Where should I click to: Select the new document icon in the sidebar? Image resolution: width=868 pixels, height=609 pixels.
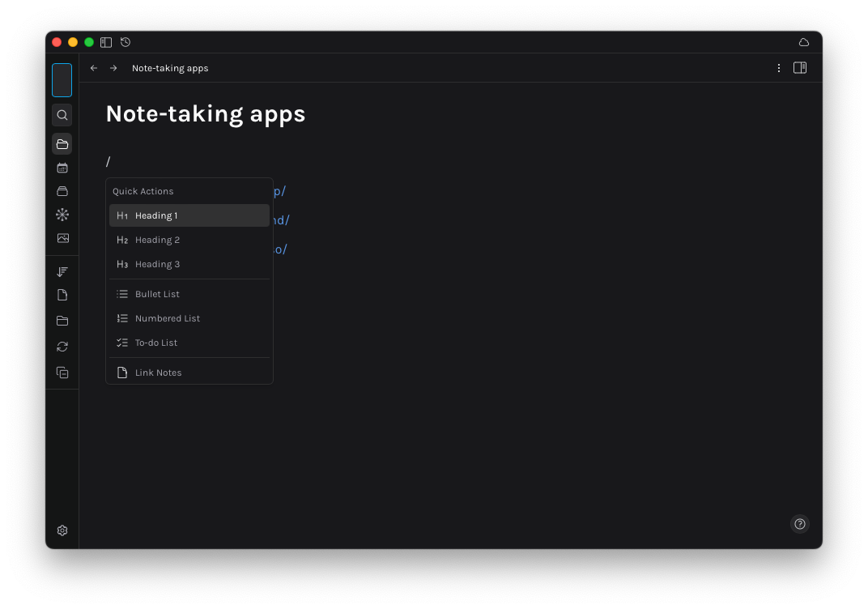pyautogui.click(x=62, y=295)
